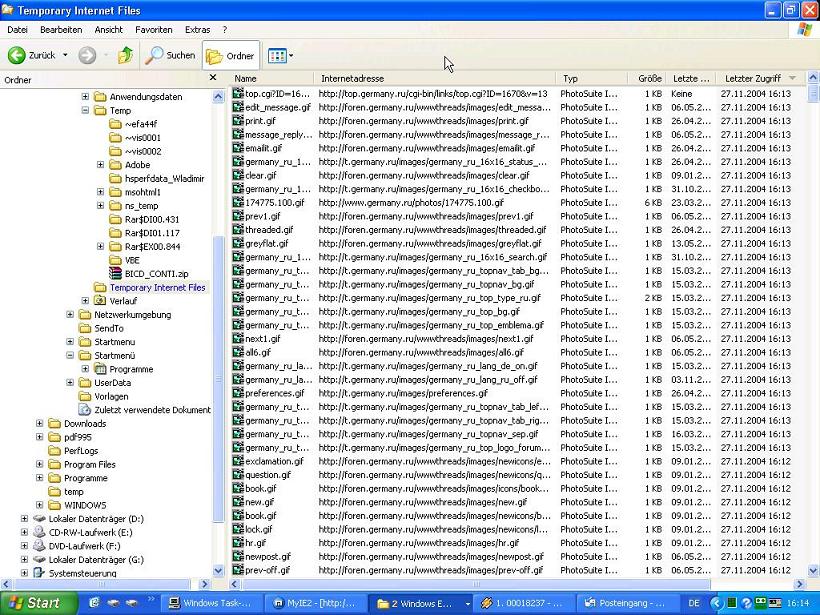Select the lock.gif file name
This screenshot has width=820, height=615.
pyautogui.click(x=259, y=529)
